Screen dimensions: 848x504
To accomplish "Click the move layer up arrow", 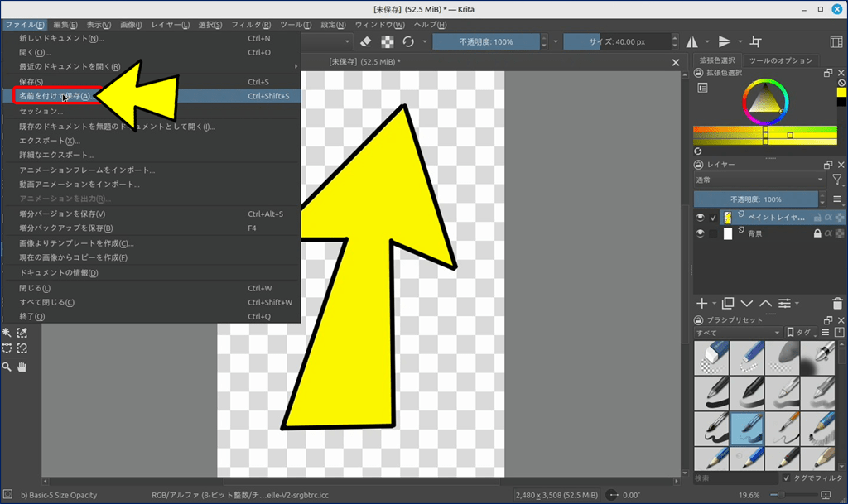I will point(765,304).
